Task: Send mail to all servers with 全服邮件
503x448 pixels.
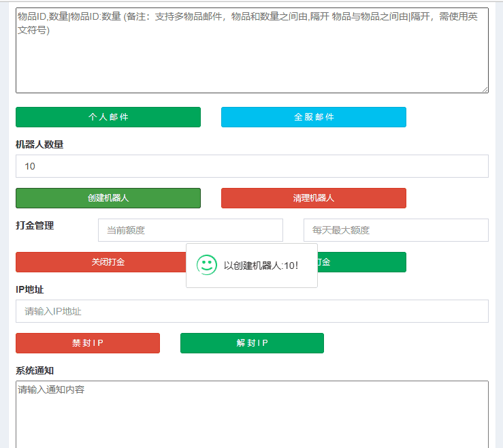Action: (313, 117)
